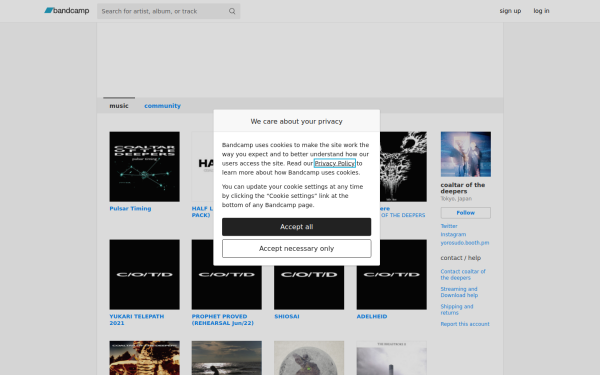This screenshot has width=600, height=375.
Task: Open the yorosudo.booth.pm link
Action: pyautogui.click(x=465, y=243)
